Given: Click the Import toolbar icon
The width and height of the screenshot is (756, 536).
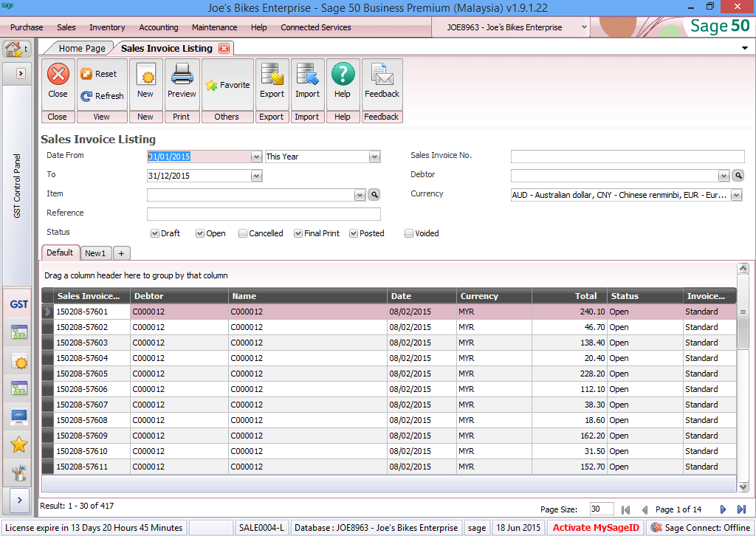Looking at the screenshot, I should 307,83.
